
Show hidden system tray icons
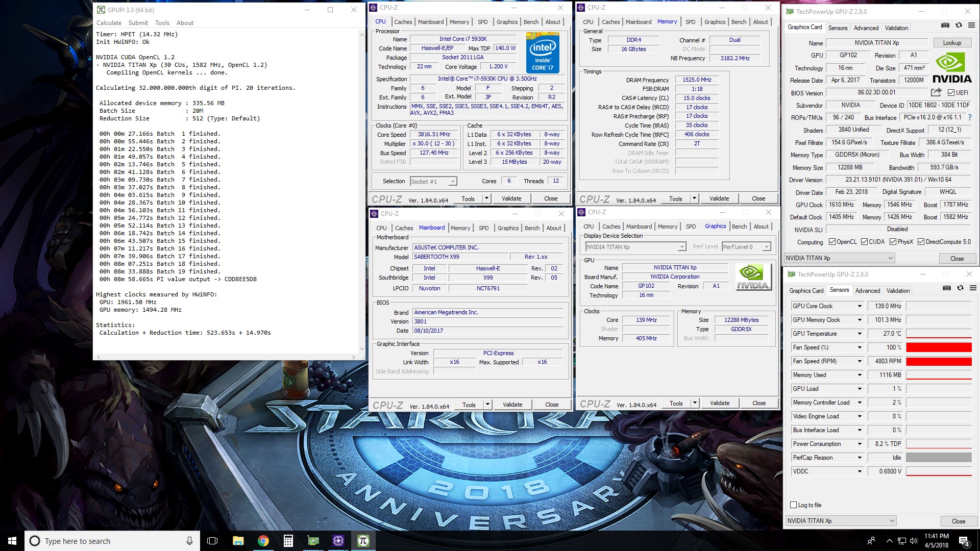(x=889, y=541)
